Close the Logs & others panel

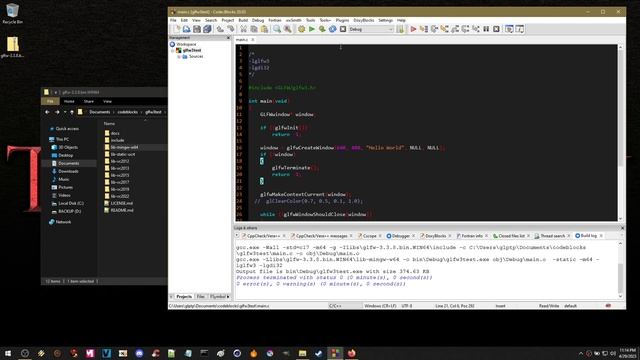pyautogui.click(x=622, y=228)
